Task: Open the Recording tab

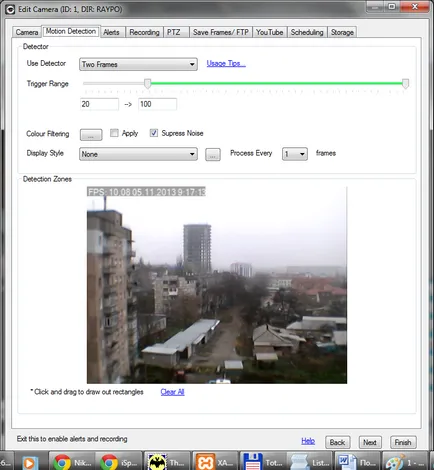Action: click(x=144, y=32)
